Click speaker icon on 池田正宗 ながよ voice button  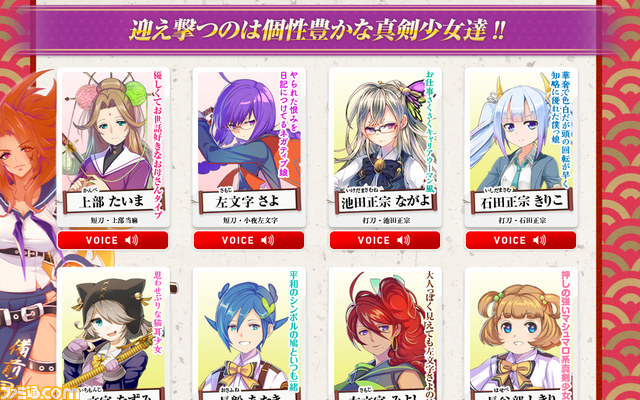pyautogui.click(x=404, y=240)
